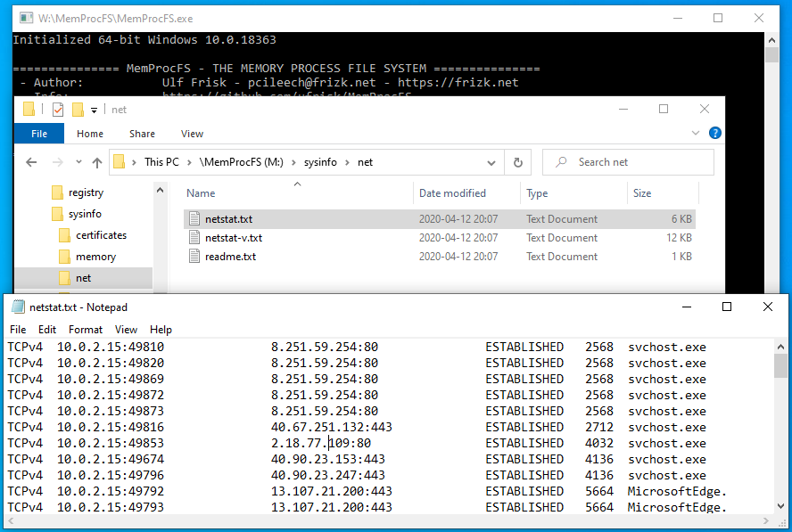Select certificates folder in tree

point(101,235)
